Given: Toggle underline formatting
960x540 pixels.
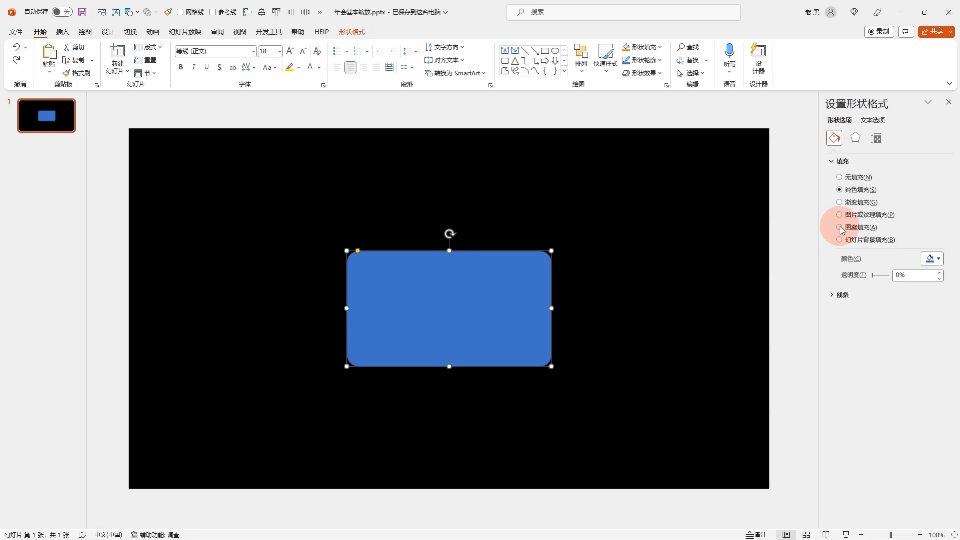Looking at the screenshot, I should click(x=206, y=67).
